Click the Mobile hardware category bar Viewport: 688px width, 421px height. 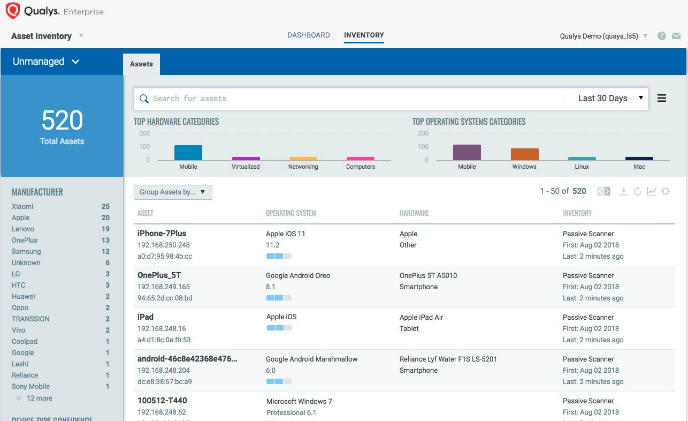pos(188,153)
